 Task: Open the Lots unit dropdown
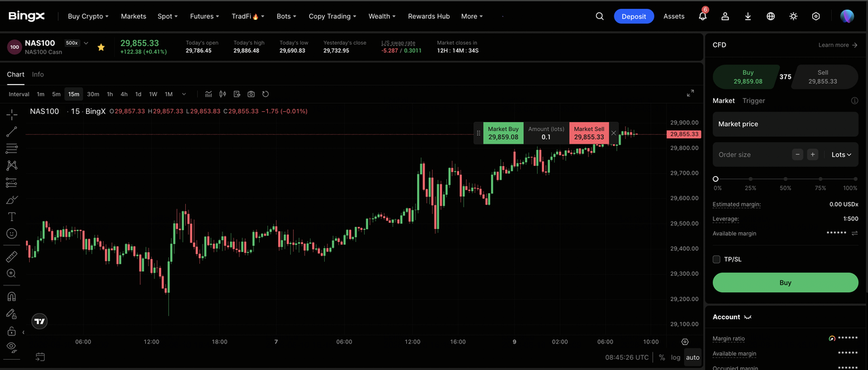click(842, 155)
